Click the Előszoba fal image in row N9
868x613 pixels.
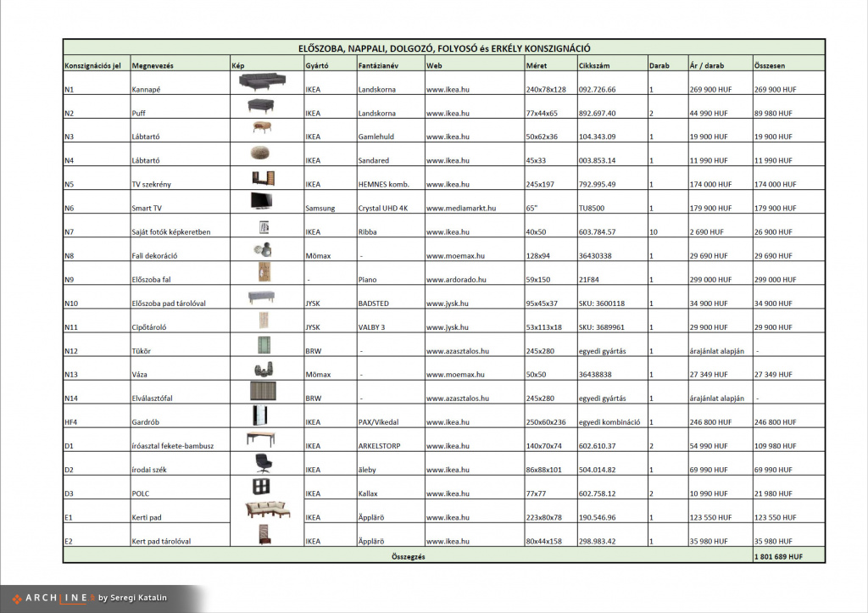click(264, 272)
